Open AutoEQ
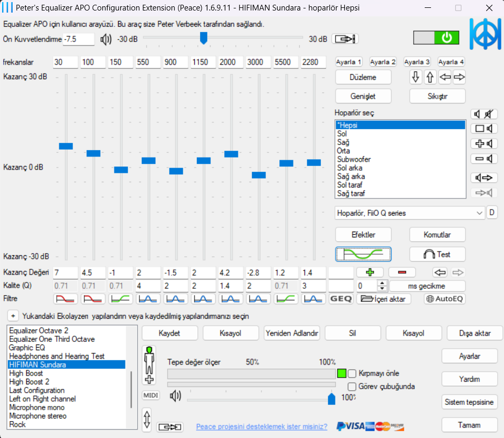 point(445,299)
